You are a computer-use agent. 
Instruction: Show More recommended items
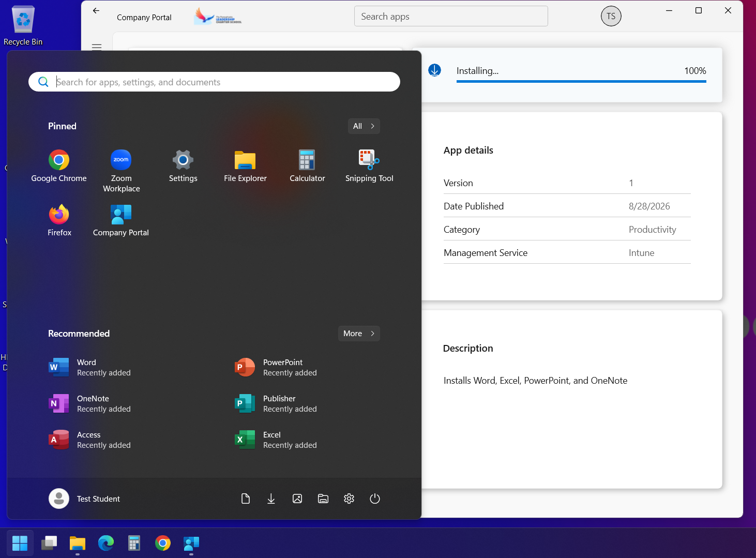tap(359, 334)
